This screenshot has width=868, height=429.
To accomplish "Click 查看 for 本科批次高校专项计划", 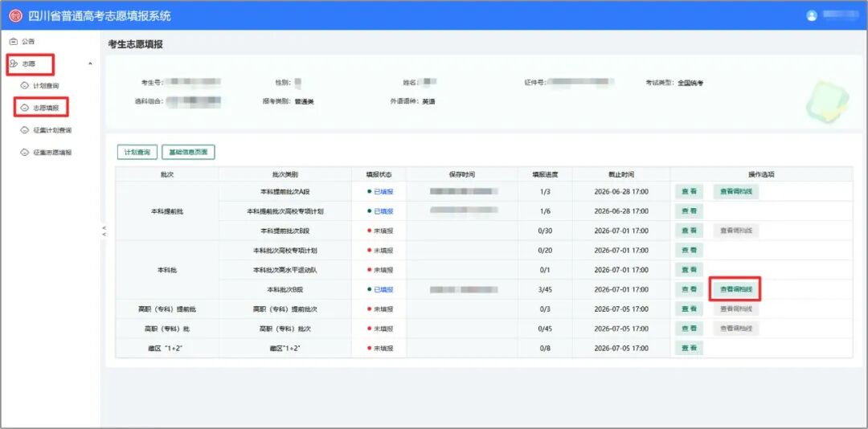I will click(x=689, y=250).
